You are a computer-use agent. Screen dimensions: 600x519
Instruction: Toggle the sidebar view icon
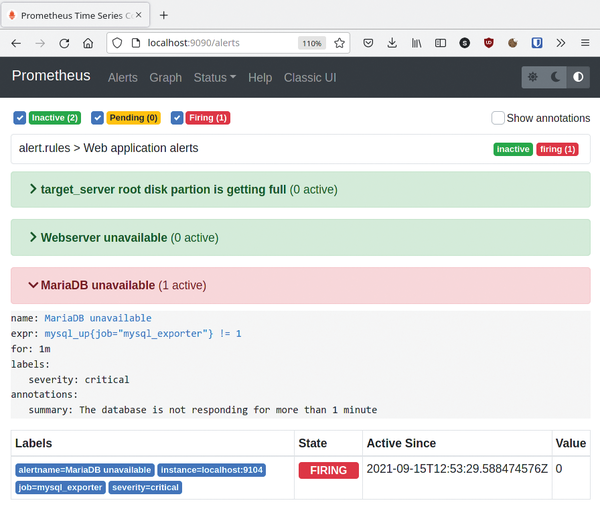click(440, 43)
